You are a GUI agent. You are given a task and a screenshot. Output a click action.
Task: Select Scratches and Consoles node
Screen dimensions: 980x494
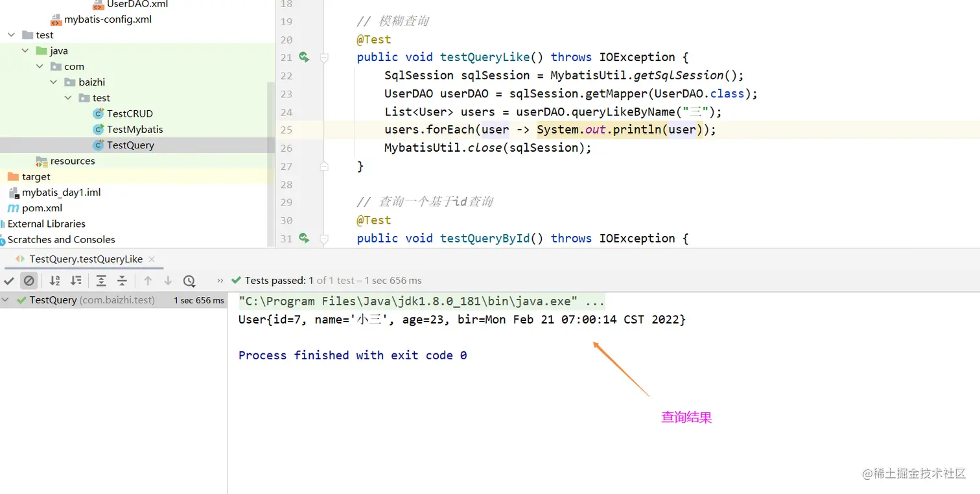62,240
